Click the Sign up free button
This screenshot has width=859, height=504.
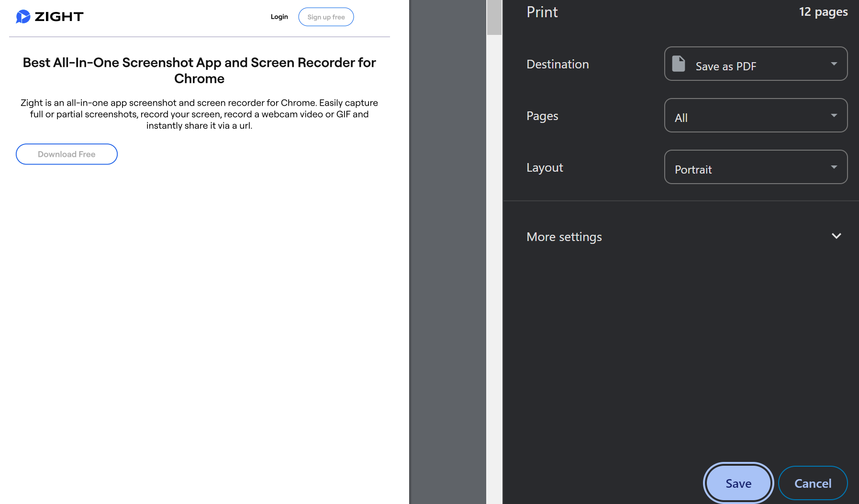pyautogui.click(x=326, y=17)
